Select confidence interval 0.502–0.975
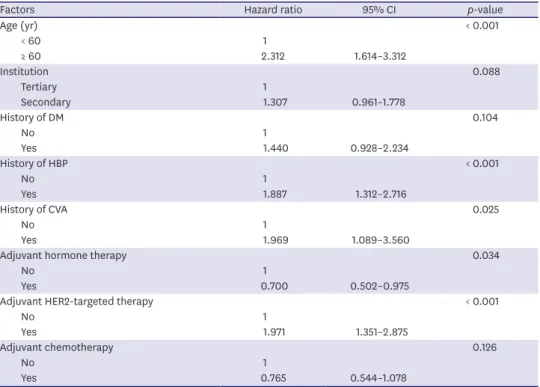 pyautogui.click(x=380, y=286)
